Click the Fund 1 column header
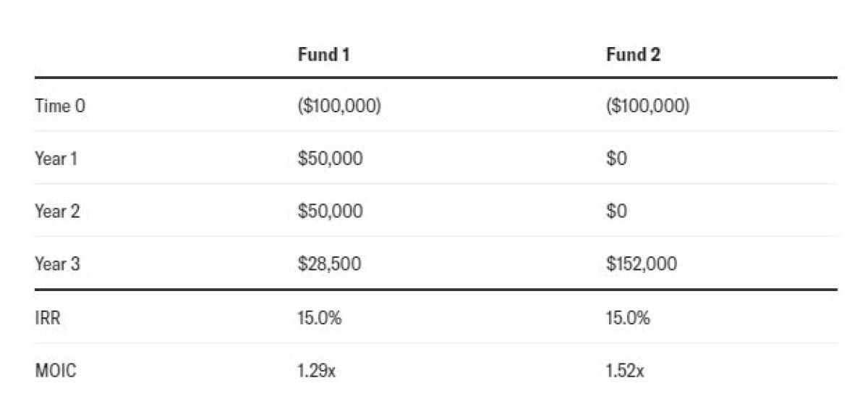The width and height of the screenshot is (868, 420). coord(323,55)
